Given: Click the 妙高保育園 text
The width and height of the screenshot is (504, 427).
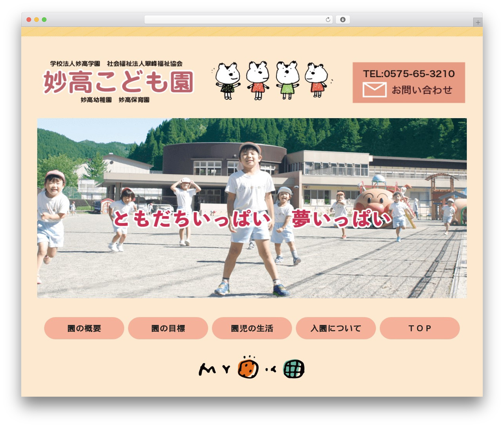Looking at the screenshot, I should pyautogui.click(x=134, y=100).
